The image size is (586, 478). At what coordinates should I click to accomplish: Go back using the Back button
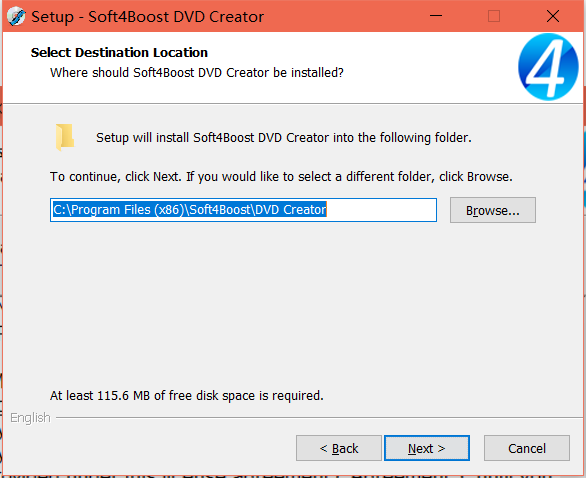[x=339, y=448]
